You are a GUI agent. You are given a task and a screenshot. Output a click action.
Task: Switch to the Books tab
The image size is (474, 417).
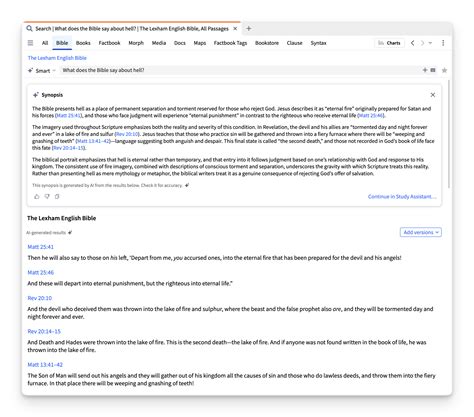83,43
